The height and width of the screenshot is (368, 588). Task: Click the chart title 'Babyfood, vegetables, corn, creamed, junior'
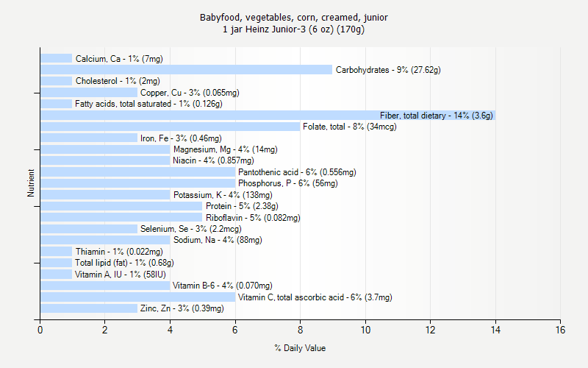click(293, 17)
